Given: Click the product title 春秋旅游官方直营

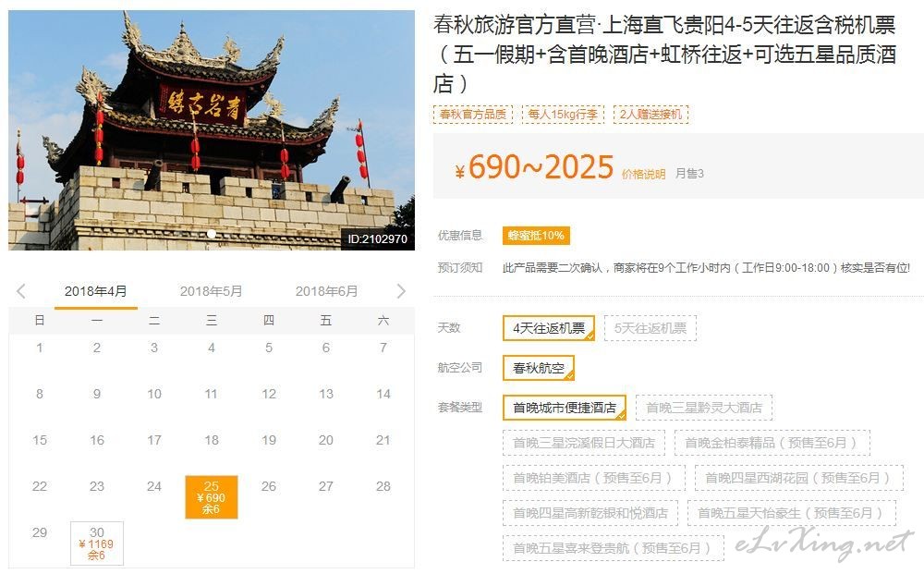Looking at the screenshot, I should (664, 55).
